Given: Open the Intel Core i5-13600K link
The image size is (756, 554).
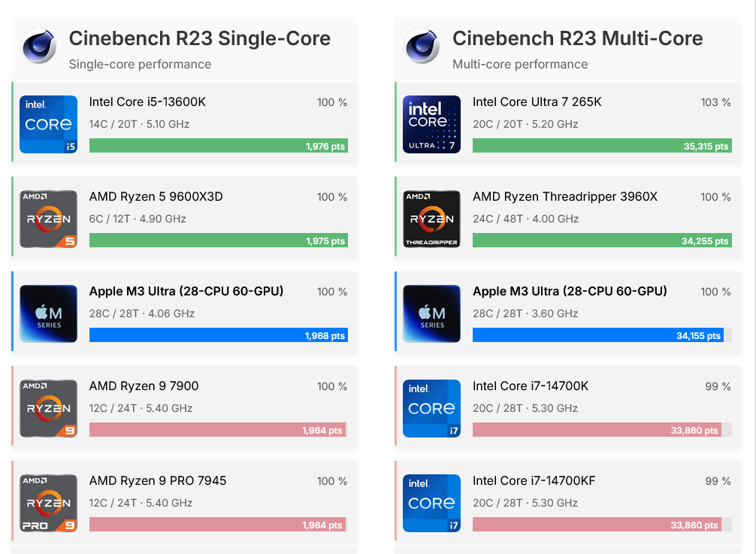Looking at the screenshot, I should point(147,102).
